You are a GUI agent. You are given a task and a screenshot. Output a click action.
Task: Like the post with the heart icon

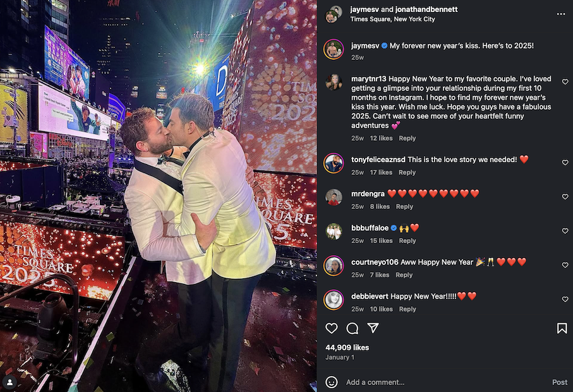point(332,328)
